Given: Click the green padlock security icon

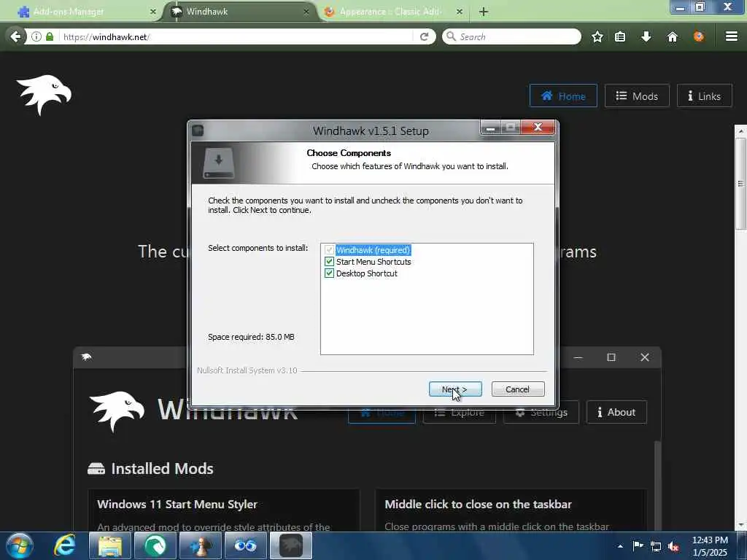Looking at the screenshot, I should pyautogui.click(x=50, y=36).
